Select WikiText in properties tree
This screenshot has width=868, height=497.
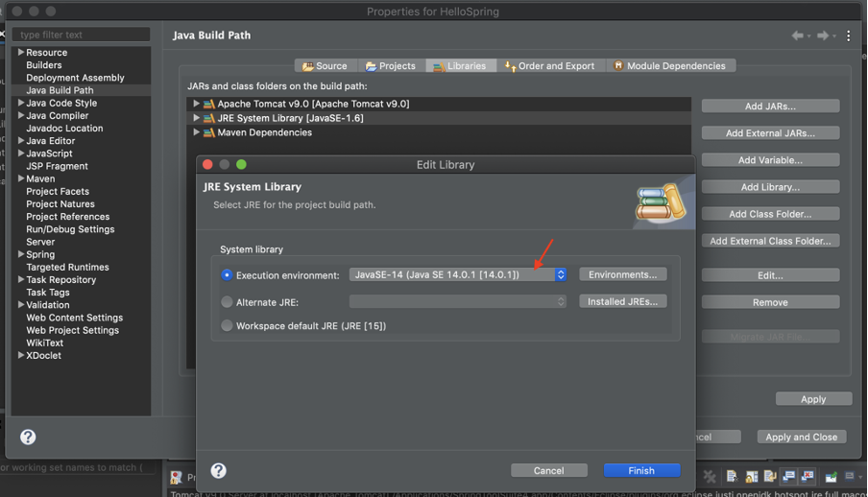[45, 343]
